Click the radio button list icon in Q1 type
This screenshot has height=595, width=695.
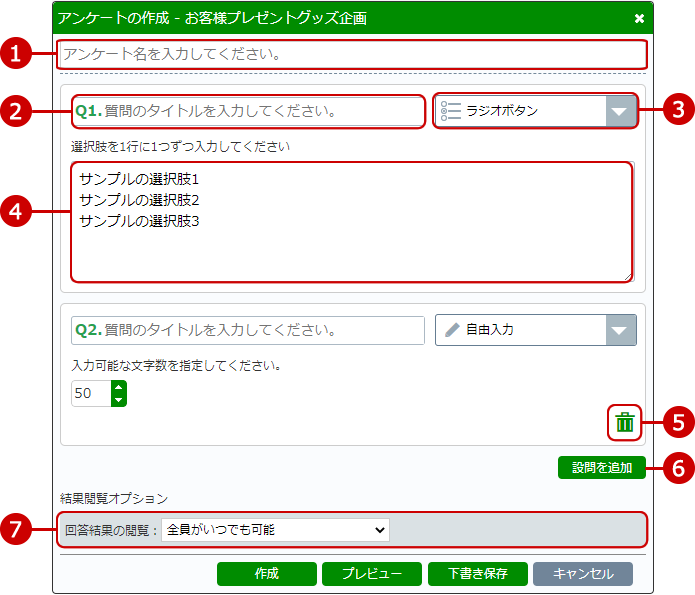click(x=451, y=111)
